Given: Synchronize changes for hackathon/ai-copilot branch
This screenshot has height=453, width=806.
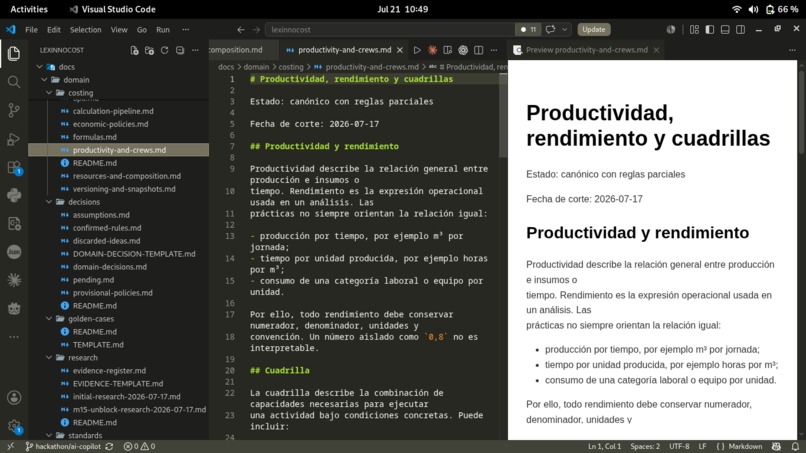Looking at the screenshot, I should click(x=109, y=446).
